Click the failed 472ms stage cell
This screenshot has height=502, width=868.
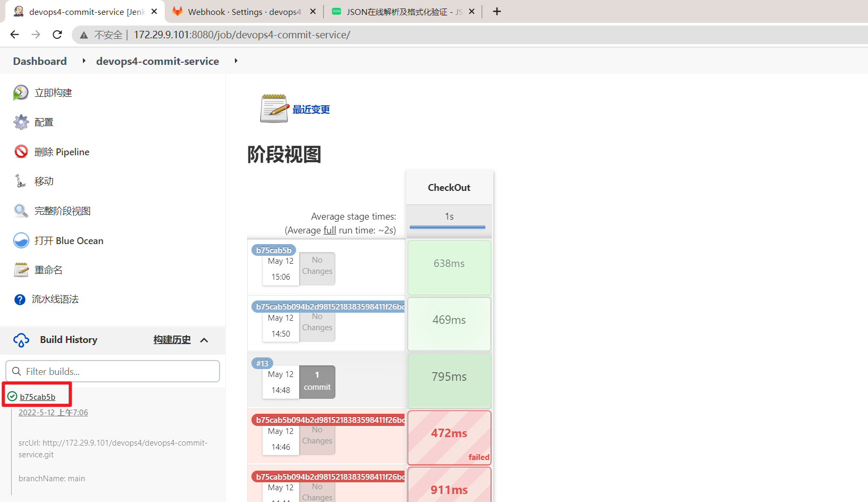click(x=449, y=437)
